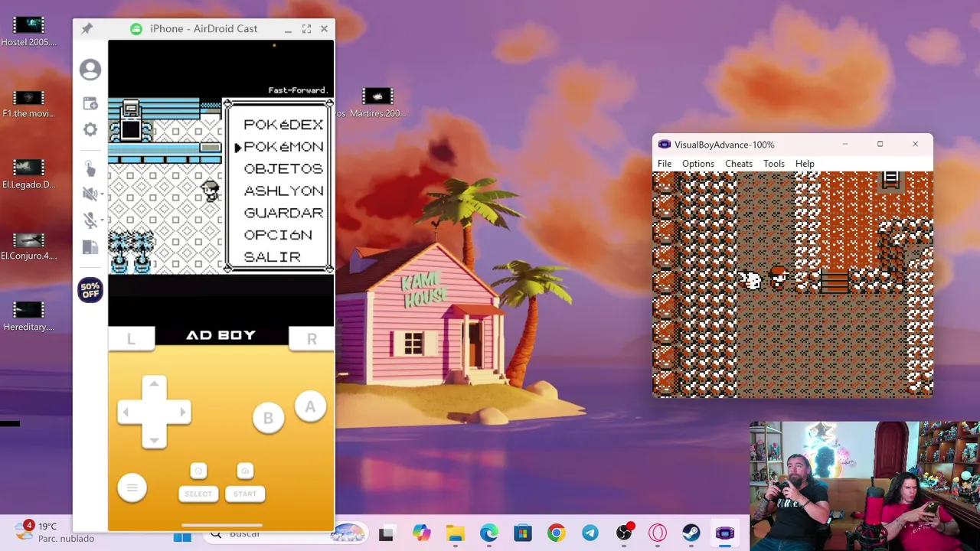Viewport: 980px width, 551px height.
Task: Tap the START button on the emulator
Action: click(x=245, y=494)
